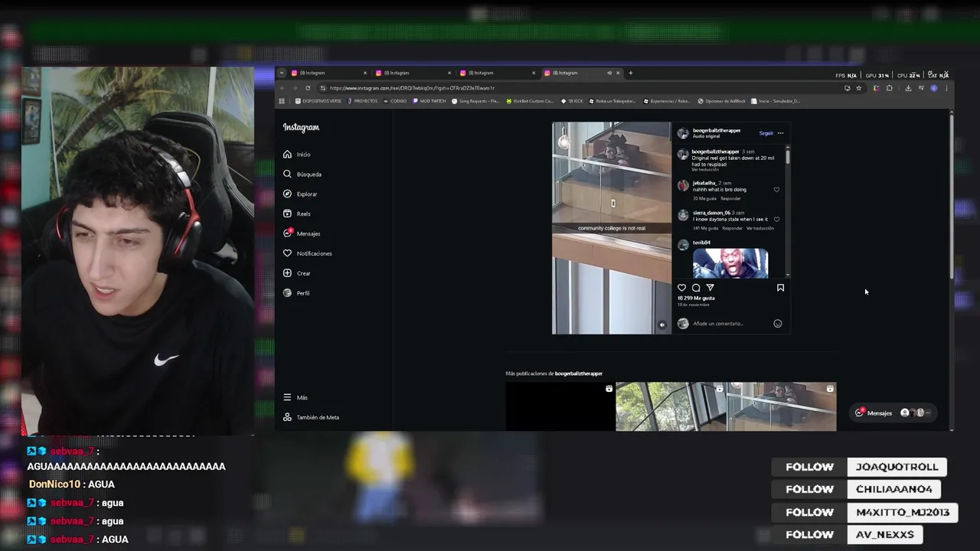Screen dimensions: 980x551
Task: Open the rightmost reel thumbnail below post
Action: click(782, 406)
